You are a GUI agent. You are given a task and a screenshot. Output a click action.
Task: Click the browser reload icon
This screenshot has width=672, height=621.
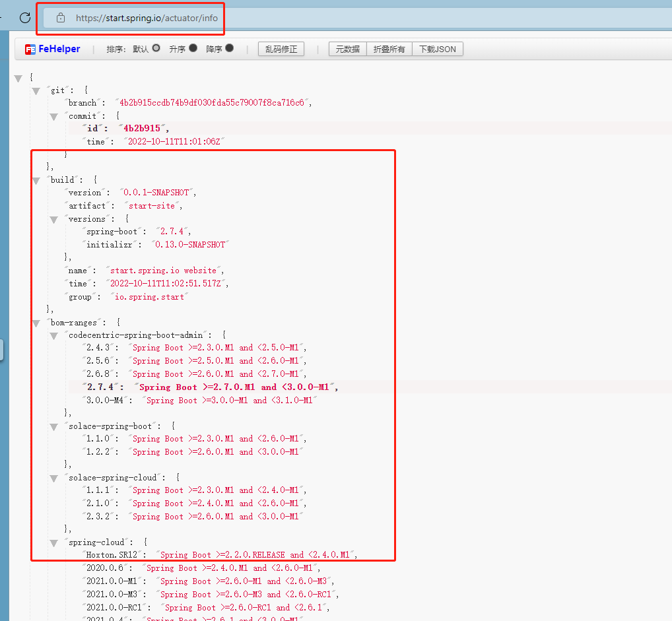coord(25,18)
